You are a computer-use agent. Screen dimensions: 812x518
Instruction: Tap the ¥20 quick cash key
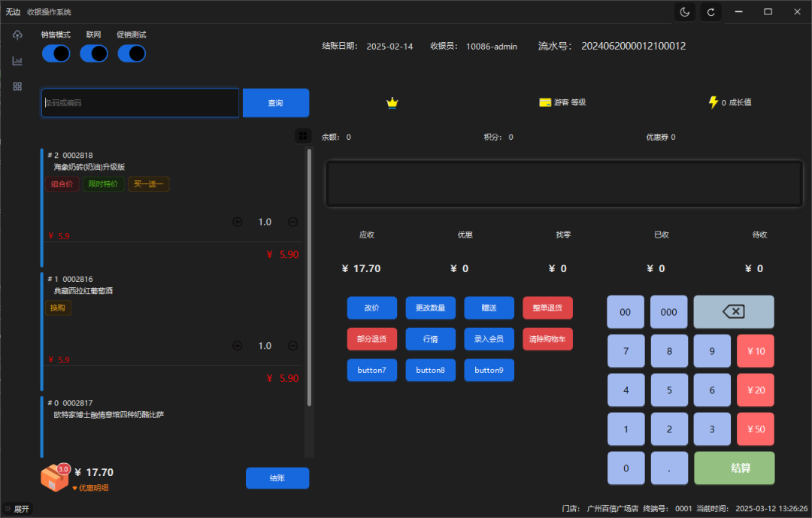pos(756,390)
